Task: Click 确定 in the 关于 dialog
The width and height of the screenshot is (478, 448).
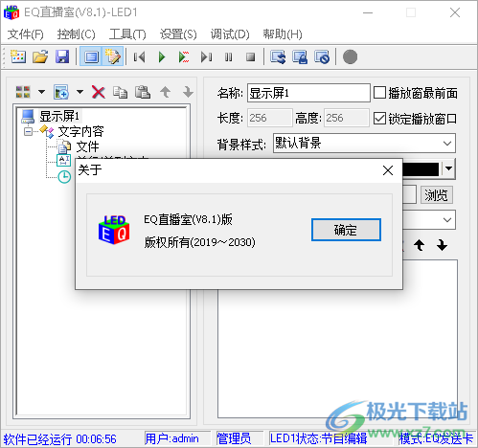Action: tap(346, 230)
